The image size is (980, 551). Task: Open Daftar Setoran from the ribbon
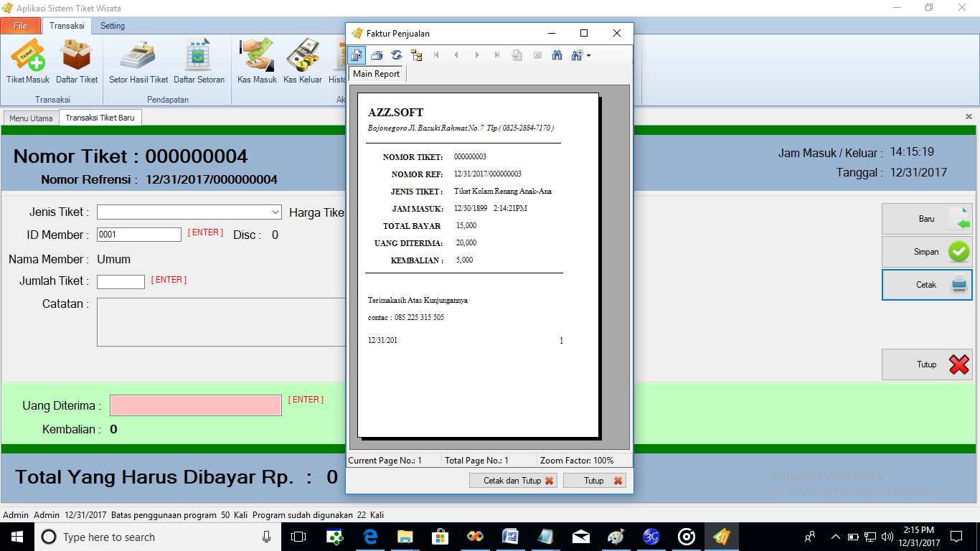(199, 62)
